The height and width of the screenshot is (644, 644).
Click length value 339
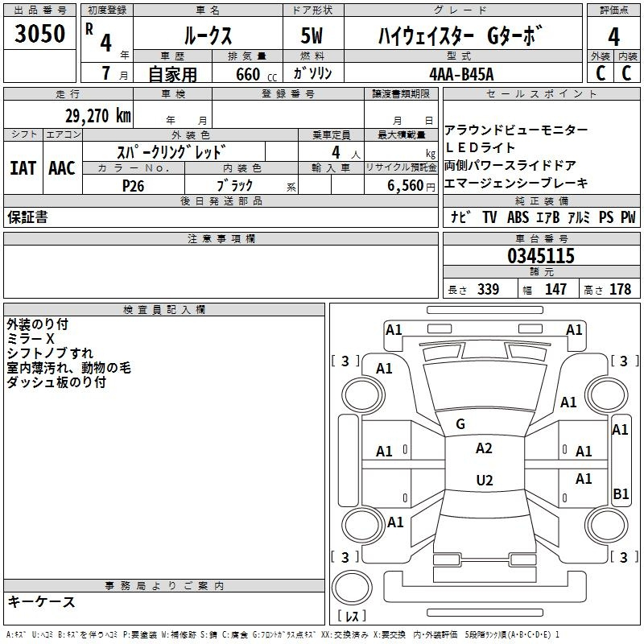(x=489, y=289)
